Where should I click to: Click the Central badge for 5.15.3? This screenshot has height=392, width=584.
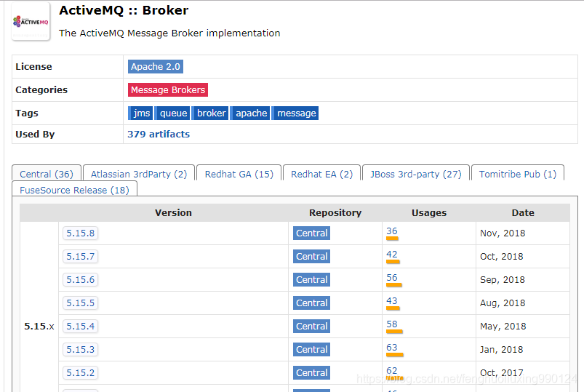(311, 350)
